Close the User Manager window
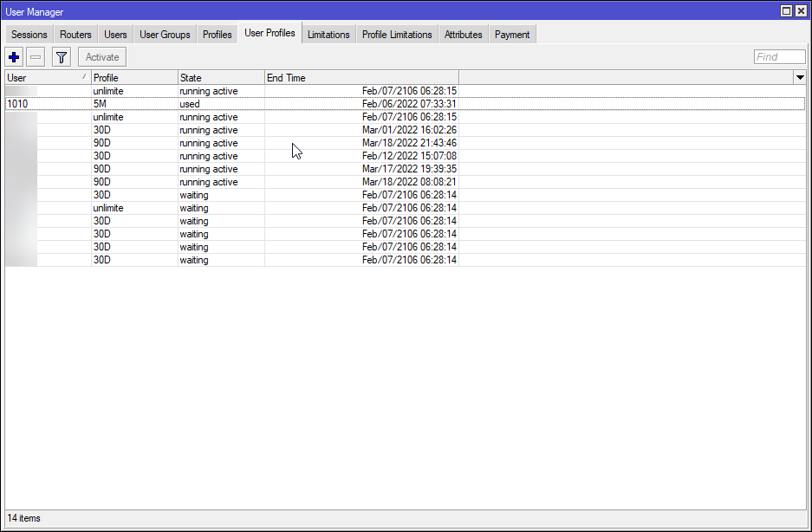 tap(800, 11)
